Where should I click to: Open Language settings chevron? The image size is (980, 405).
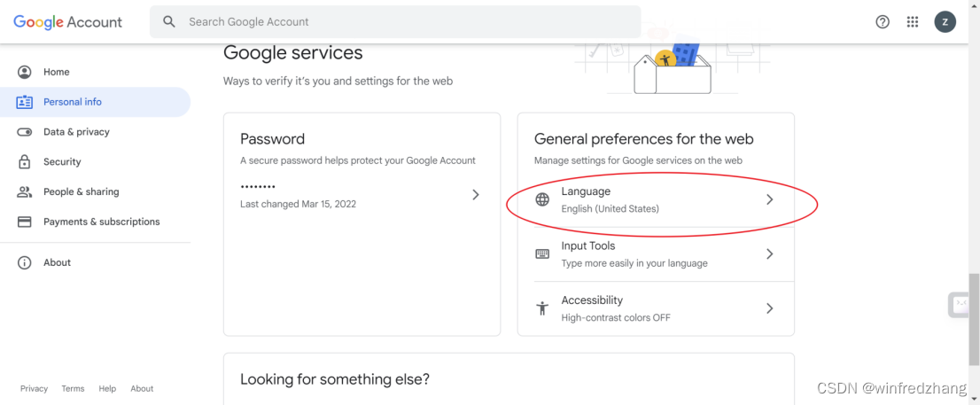[769, 199]
